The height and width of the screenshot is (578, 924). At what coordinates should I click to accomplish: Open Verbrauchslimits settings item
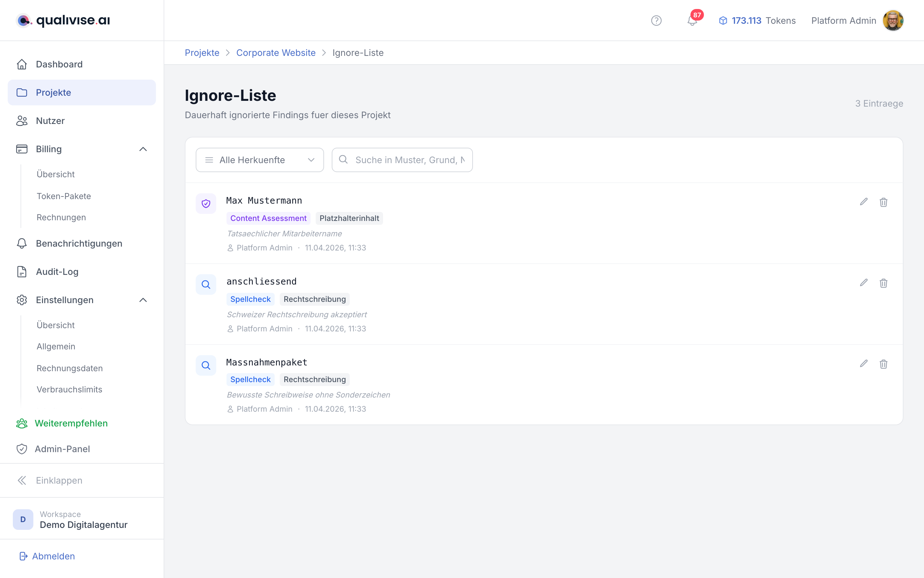pyautogui.click(x=70, y=390)
